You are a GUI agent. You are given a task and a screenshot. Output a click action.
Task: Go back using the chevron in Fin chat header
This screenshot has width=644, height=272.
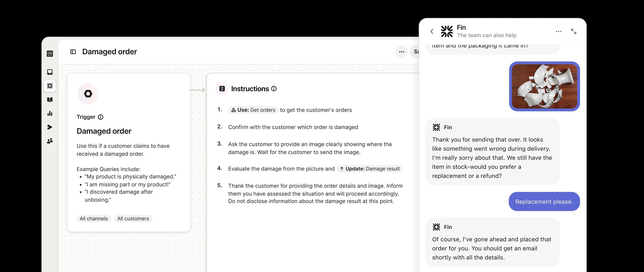432,31
